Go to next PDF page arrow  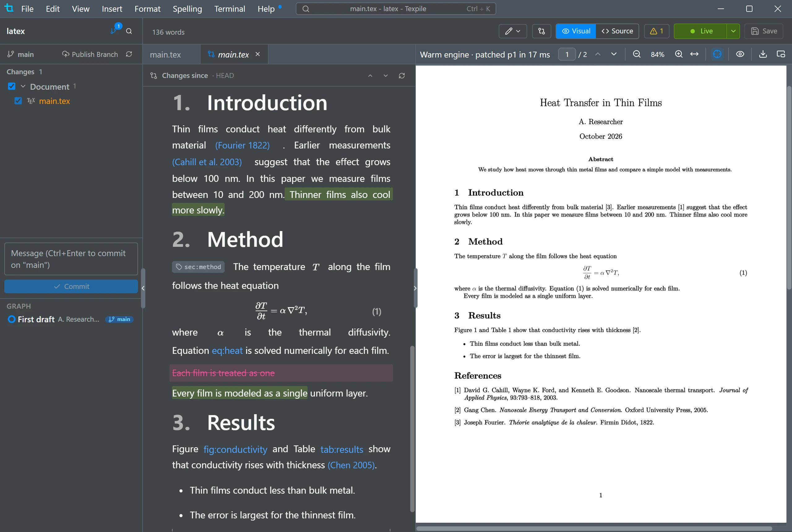(614, 54)
